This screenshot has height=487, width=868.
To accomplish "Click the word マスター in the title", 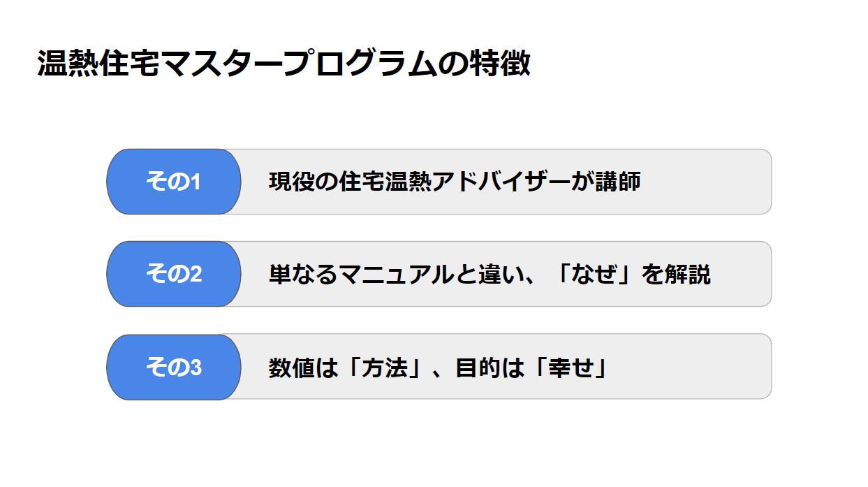I will (221, 64).
